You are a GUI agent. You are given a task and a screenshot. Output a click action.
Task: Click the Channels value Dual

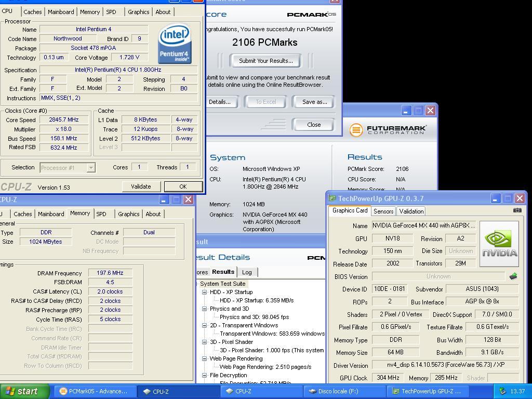149,232
